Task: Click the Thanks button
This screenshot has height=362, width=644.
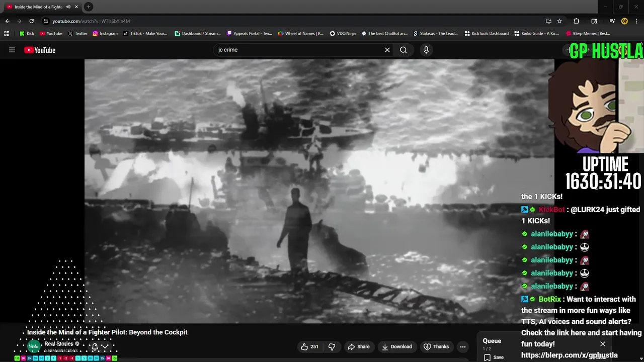Action: (x=436, y=346)
